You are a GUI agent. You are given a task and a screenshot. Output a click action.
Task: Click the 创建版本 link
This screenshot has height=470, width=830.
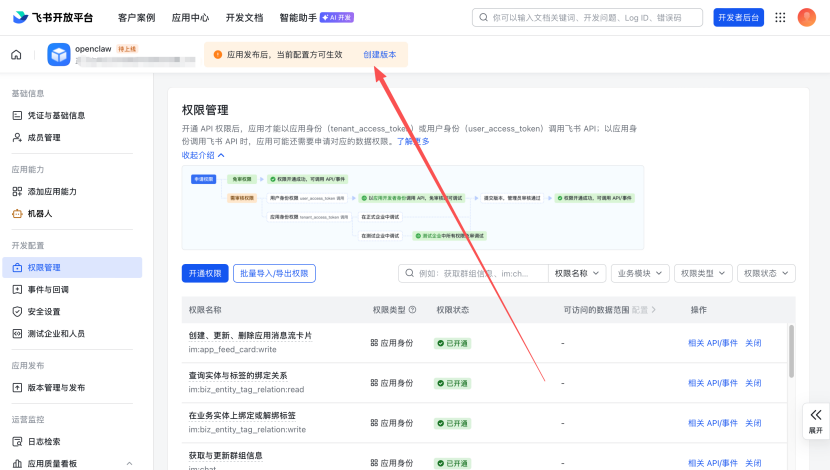(x=379, y=55)
